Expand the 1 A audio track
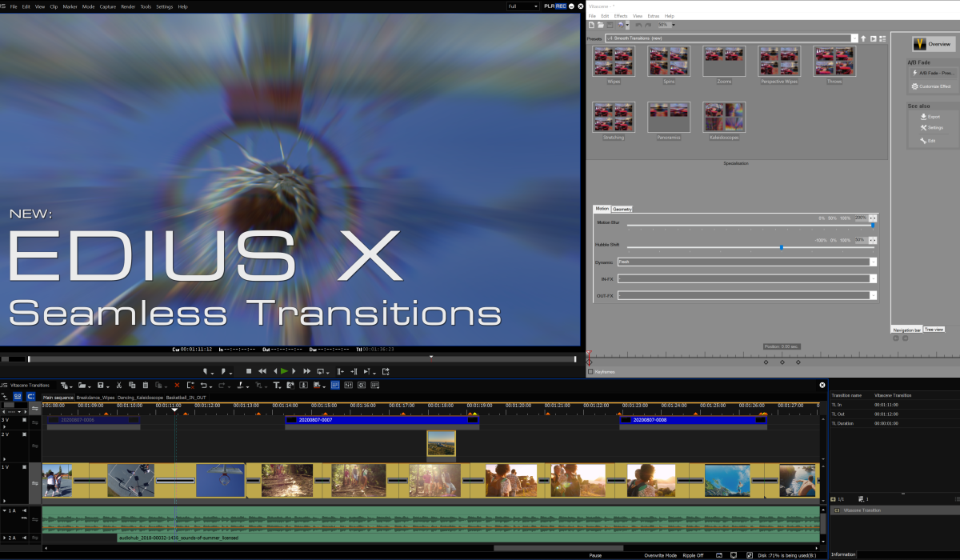This screenshot has width=960, height=560. (5, 510)
